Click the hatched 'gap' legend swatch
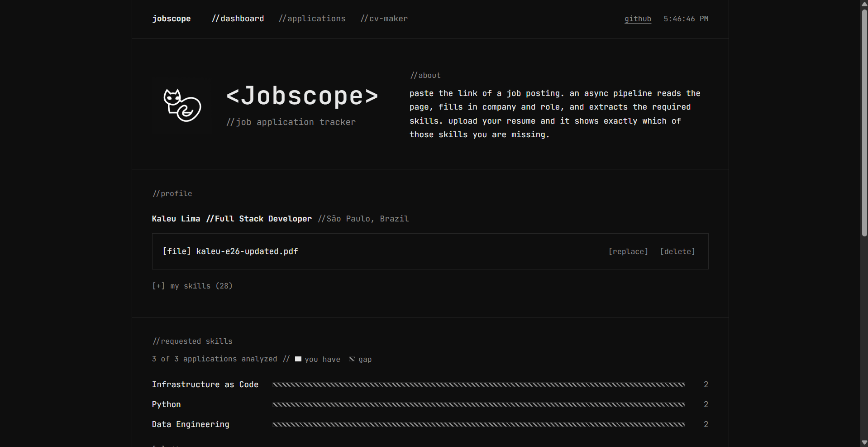868x447 pixels. click(352, 359)
